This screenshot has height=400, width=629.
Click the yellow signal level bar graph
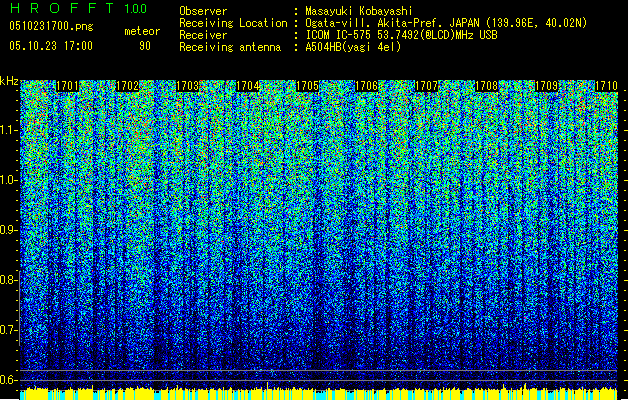point(319,393)
